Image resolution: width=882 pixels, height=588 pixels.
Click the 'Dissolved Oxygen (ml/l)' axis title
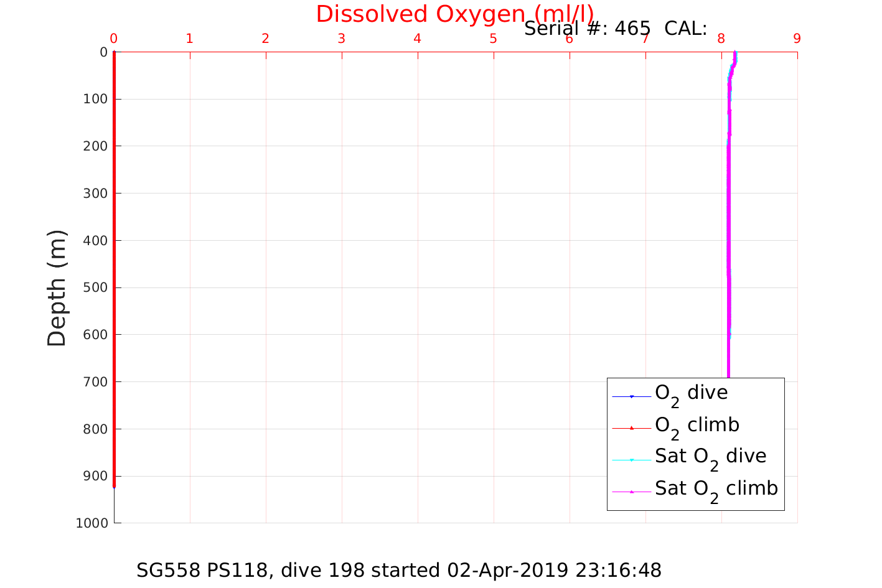(454, 14)
